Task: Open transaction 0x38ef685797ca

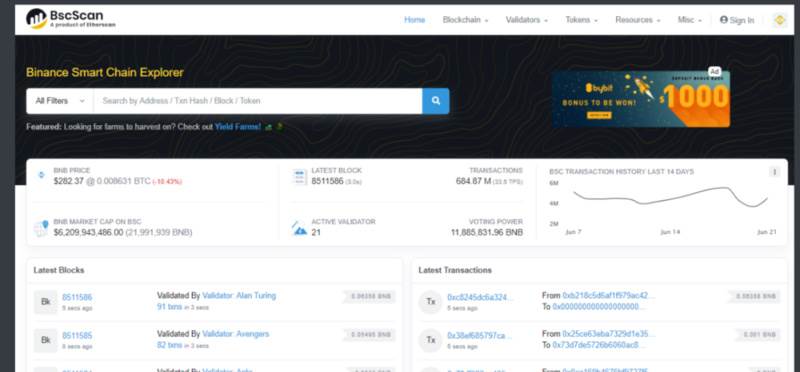Action: point(480,336)
